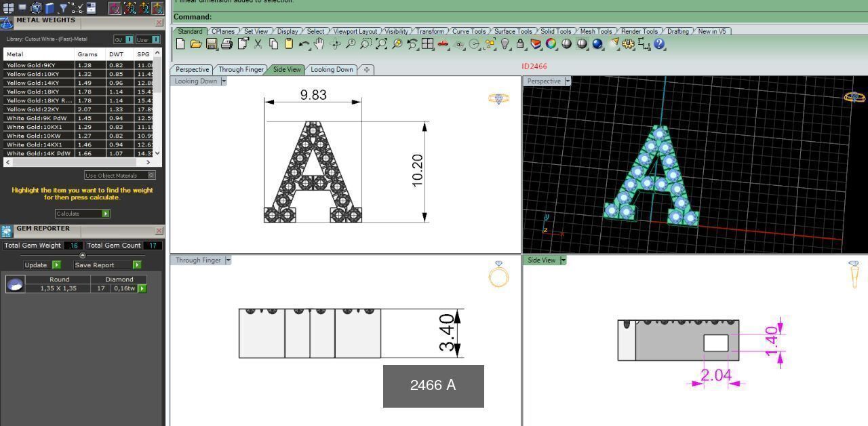Click the round diamond gem thumbnail
Screen dimensions: 868x426
pyautogui.click(x=15, y=284)
